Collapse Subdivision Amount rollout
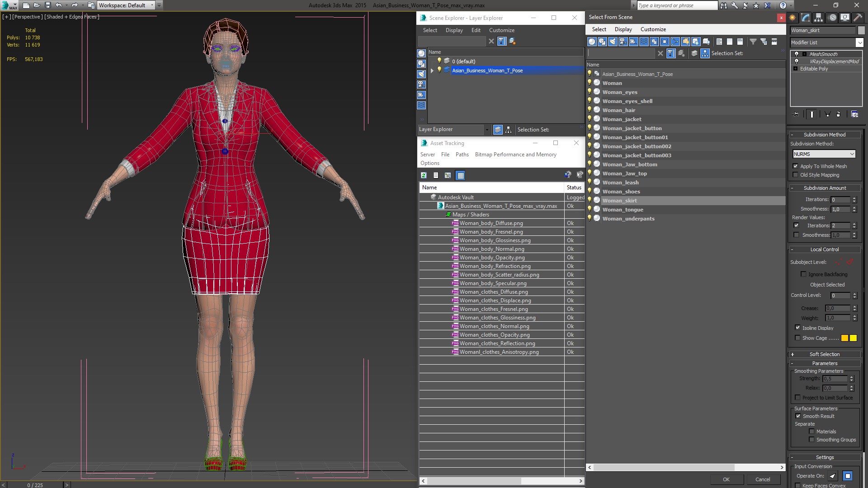Screen dimensions: 868x488 pyautogui.click(x=825, y=188)
